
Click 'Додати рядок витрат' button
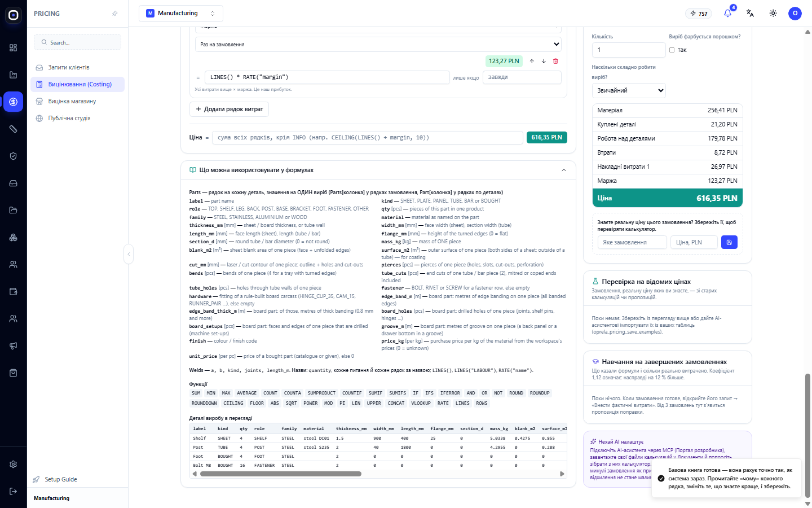(x=229, y=109)
